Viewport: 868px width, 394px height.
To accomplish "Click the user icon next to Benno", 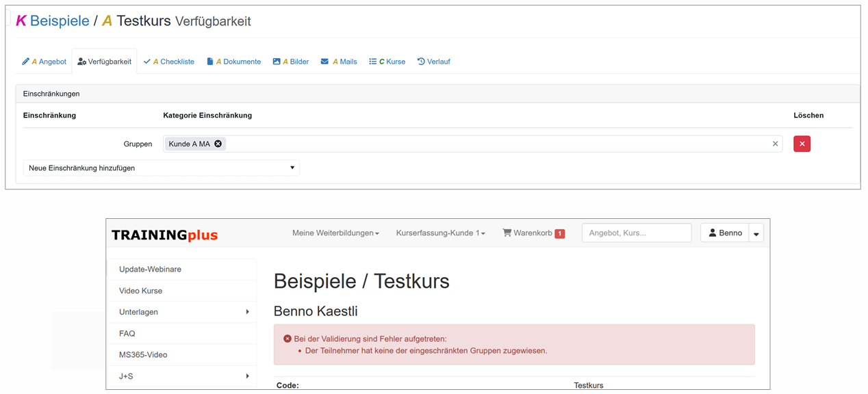I will point(713,233).
